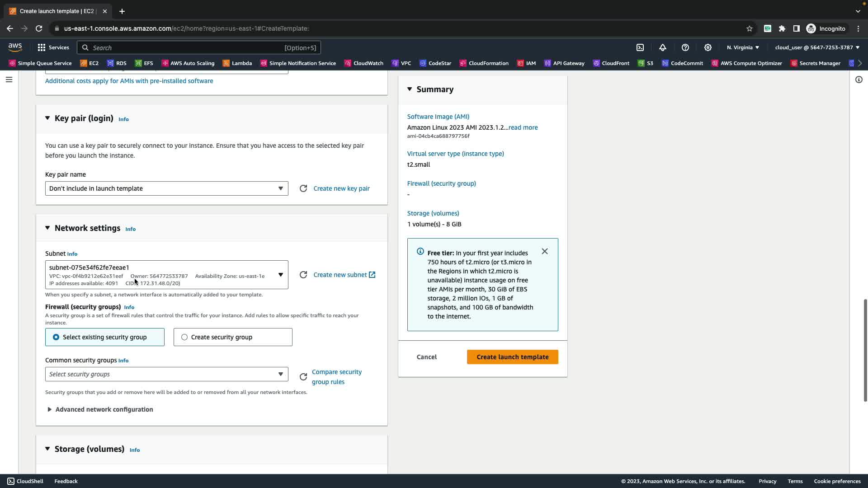This screenshot has height=488, width=868.
Task: Open the Common security groups dropdown
Action: coord(166,374)
